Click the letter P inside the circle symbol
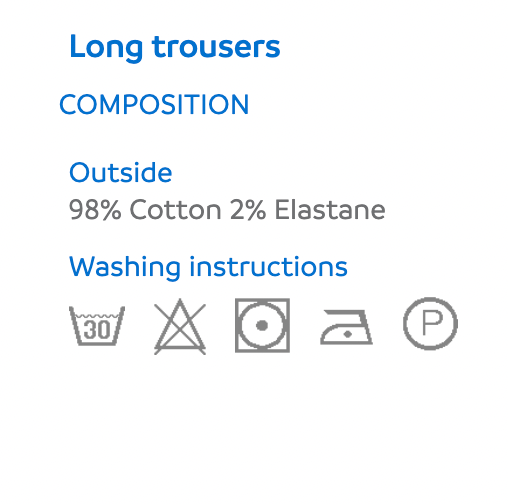 click(432, 322)
